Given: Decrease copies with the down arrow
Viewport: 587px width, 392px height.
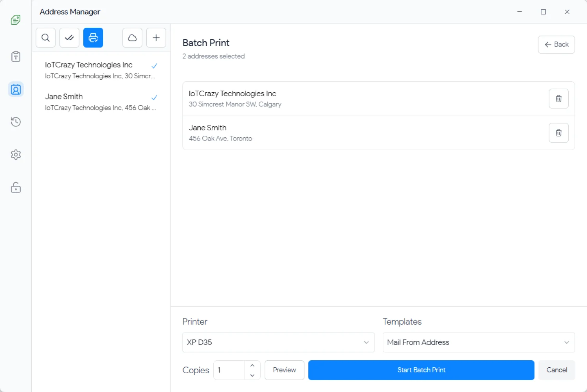Looking at the screenshot, I should pyautogui.click(x=252, y=375).
